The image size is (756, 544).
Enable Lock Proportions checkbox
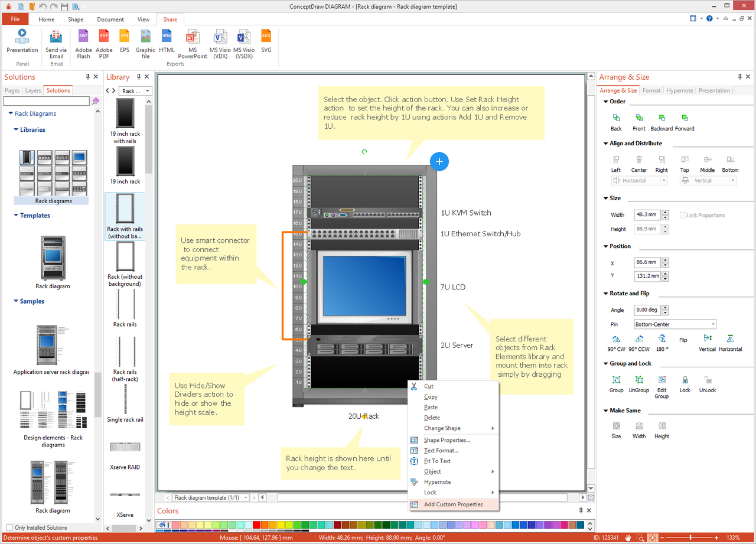[x=683, y=216]
